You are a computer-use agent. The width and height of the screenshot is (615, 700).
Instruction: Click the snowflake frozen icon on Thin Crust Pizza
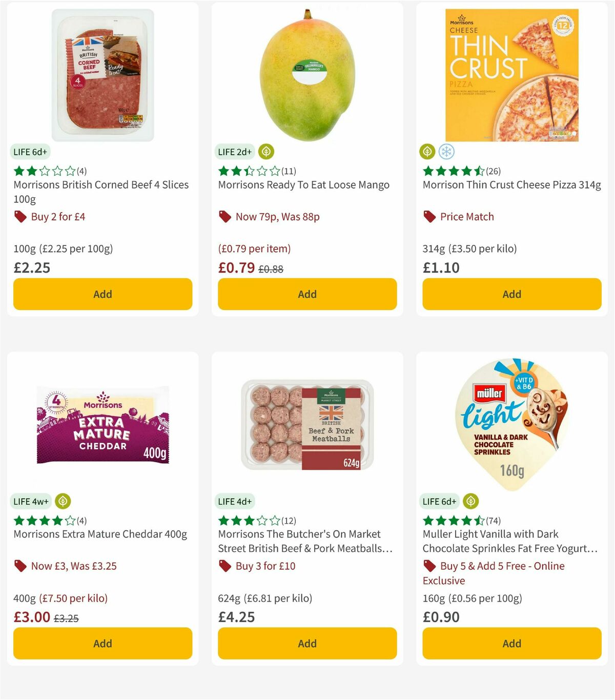click(x=446, y=152)
